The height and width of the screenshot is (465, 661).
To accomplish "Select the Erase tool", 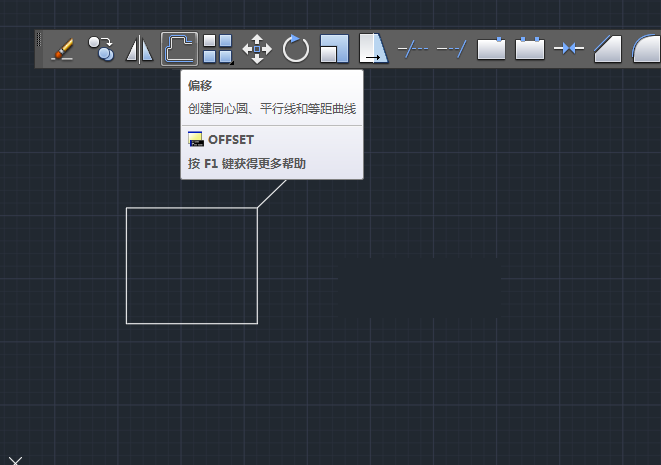I will [63, 48].
